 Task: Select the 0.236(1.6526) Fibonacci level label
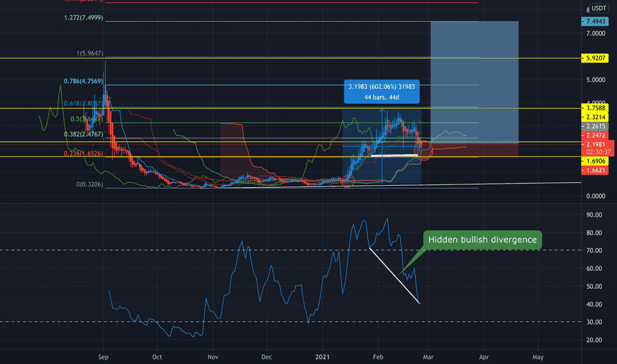coord(83,154)
